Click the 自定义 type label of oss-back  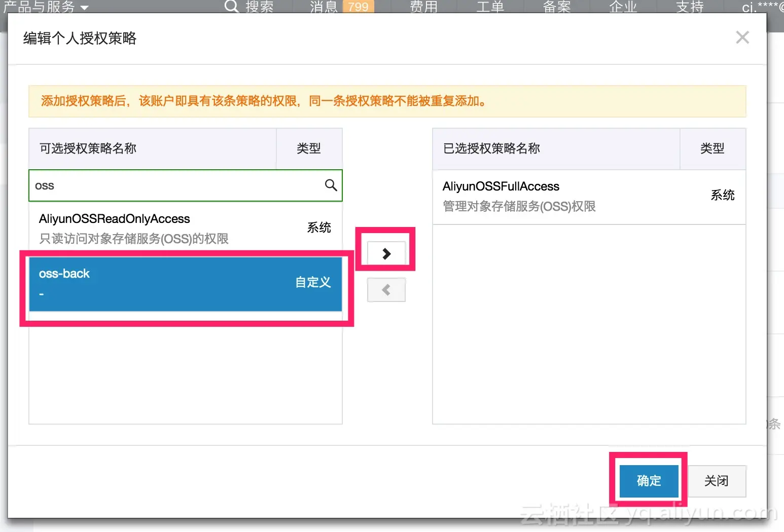[313, 282]
